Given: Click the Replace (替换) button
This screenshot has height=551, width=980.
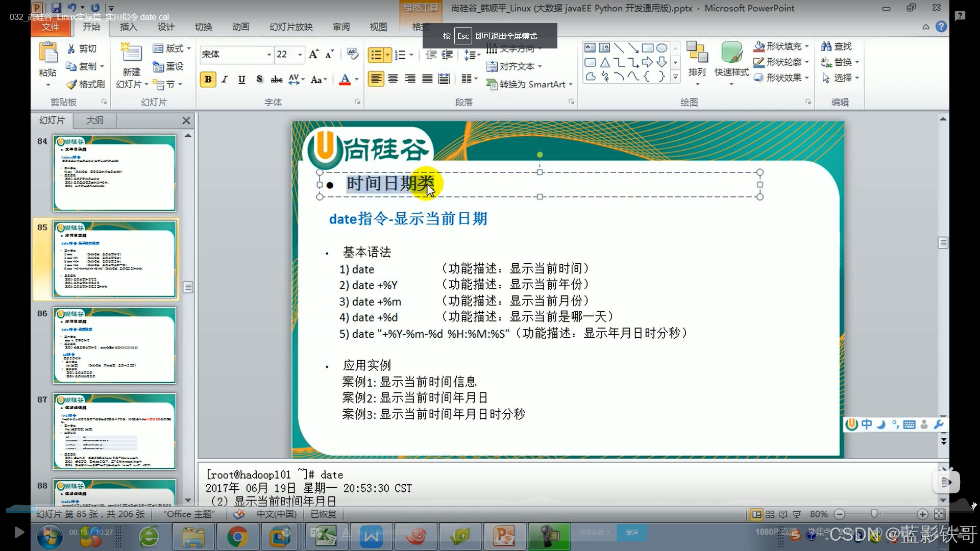Looking at the screenshot, I should pyautogui.click(x=840, y=62).
